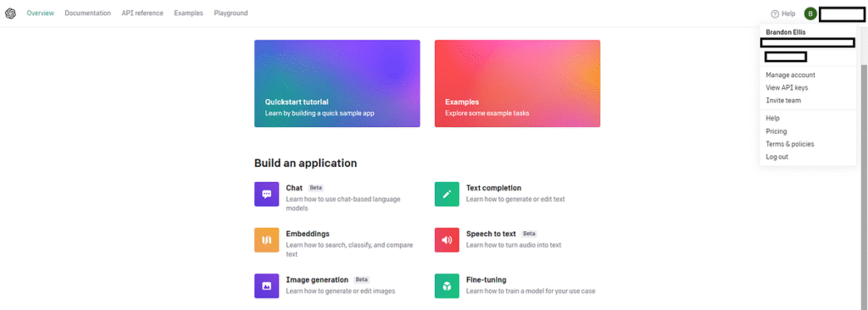
Task: Click the Speech to text speaker icon
Action: point(447,240)
